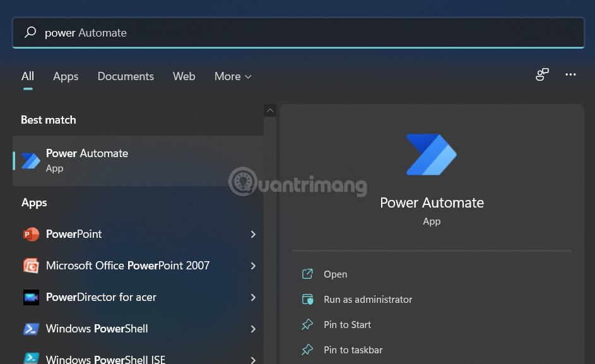Switch to the Web filter tab
Screen dimensions: 595x364
point(184,76)
